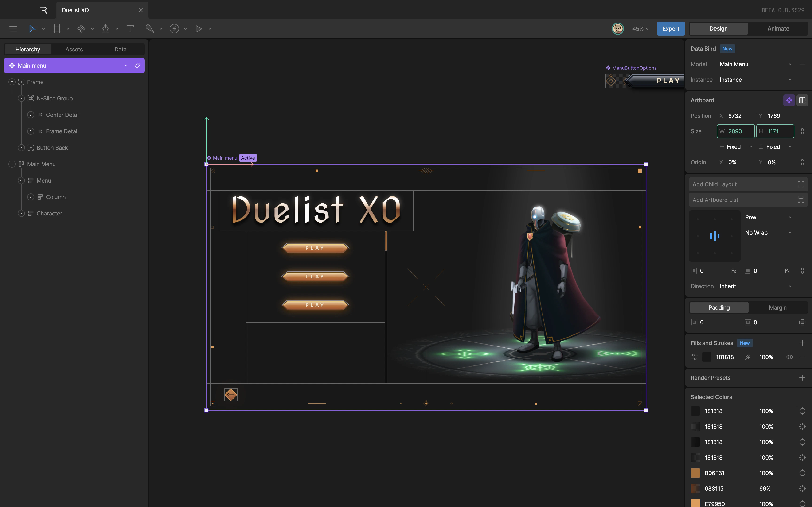
Task: Open the hamburger menu icon
Action: (x=13, y=29)
